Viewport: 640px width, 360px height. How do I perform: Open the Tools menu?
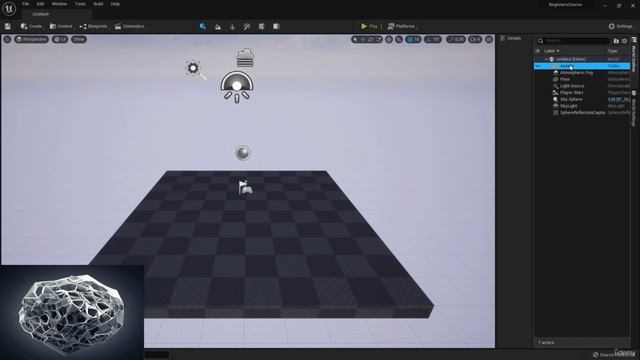pyautogui.click(x=80, y=4)
